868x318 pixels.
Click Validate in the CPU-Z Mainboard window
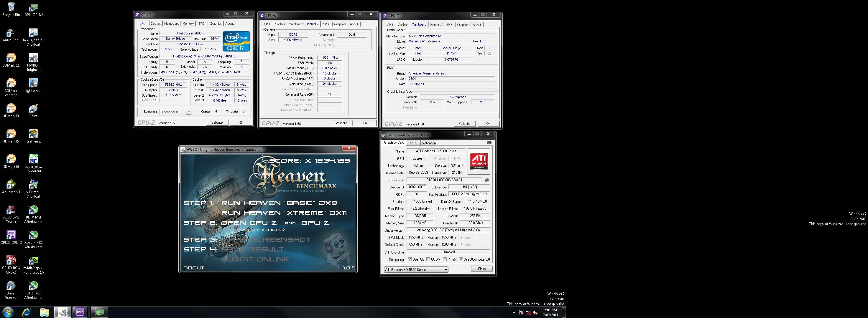click(x=464, y=124)
